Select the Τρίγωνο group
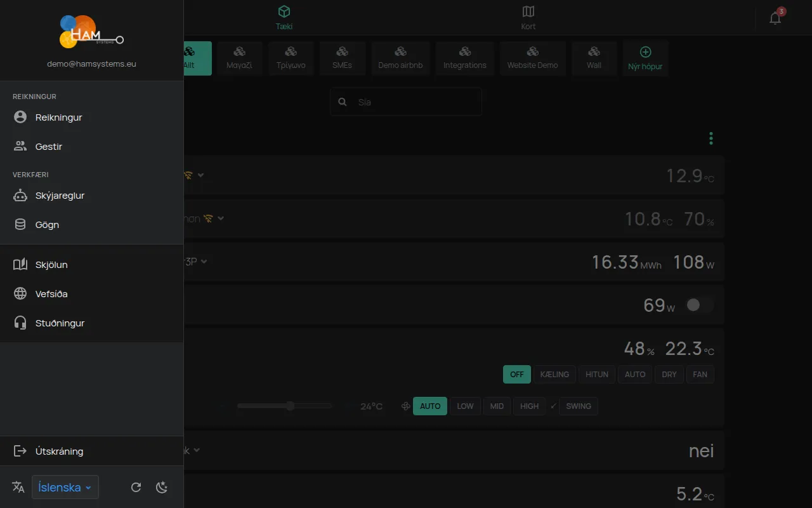The height and width of the screenshot is (508, 812). (291, 58)
